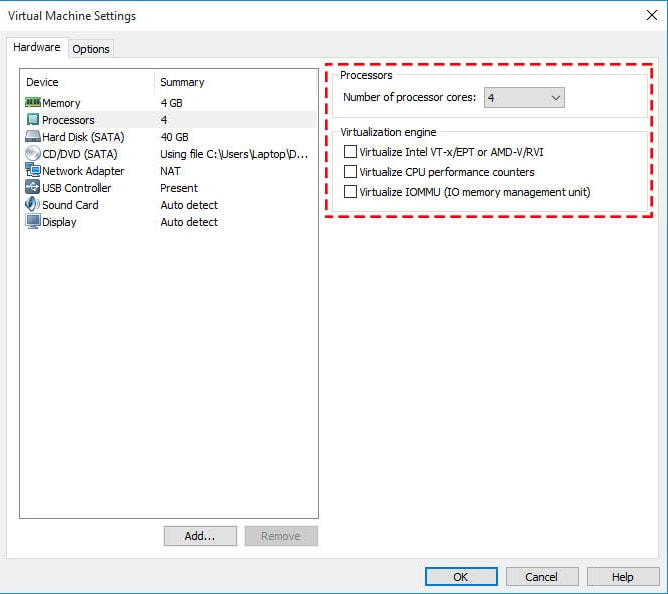Click the Processors chip icon
The image size is (668, 594).
pos(32,120)
